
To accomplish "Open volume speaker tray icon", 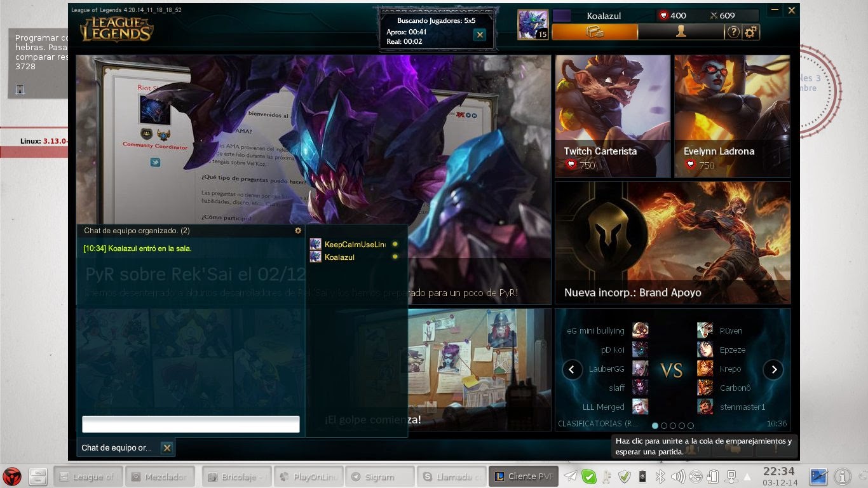I will tap(677, 476).
